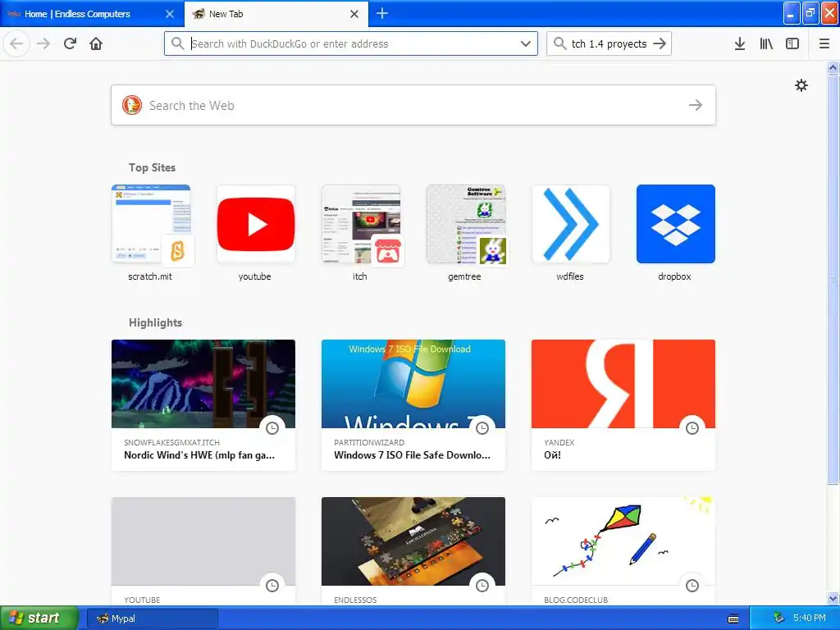The width and height of the screenshot is (840, 630).
Task: Click the Highlights section heading
Action: coord(155,322)
